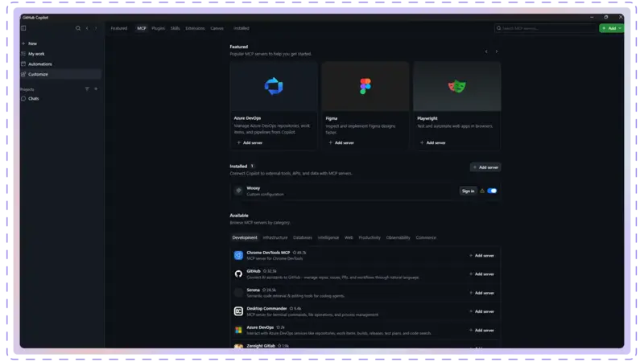This screenshot has height=362, width=644.
Task: Click the Serena server icon
Action: coord(238,293)
